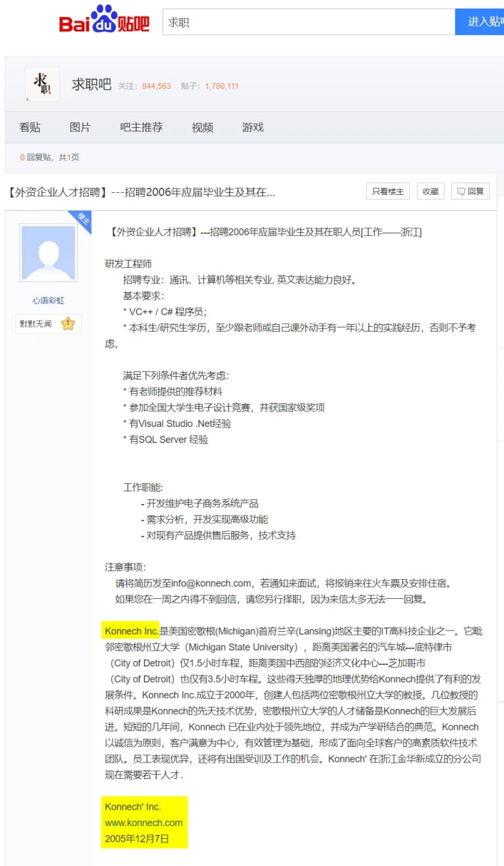
Task: Click the info@konnech.com email text
Action: click(211, 583)
